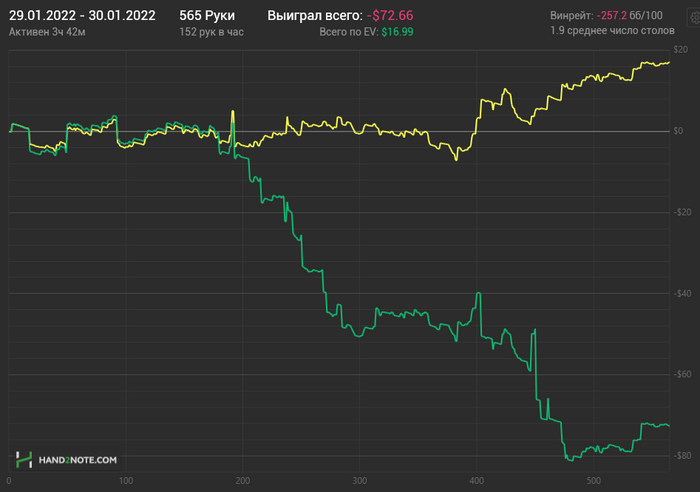
Task: Click '1.9 среднее число столов' text
Action: point(612,31)
